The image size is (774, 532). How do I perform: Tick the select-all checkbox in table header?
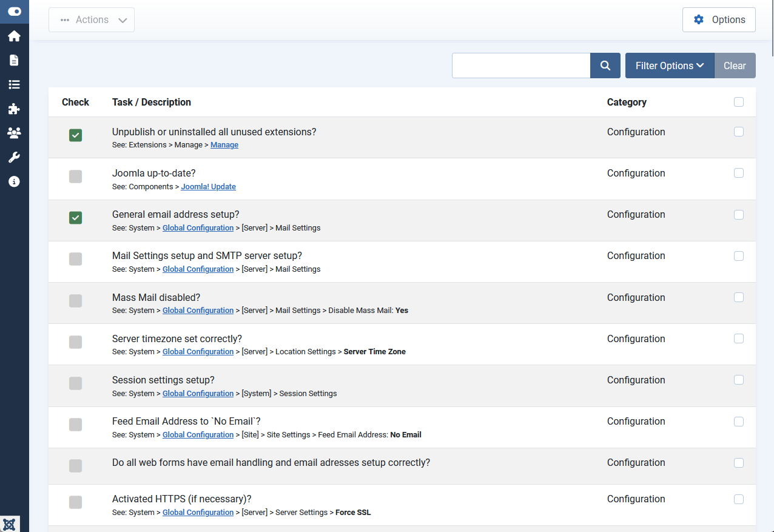pyautogui.click(x=738, y=102)
